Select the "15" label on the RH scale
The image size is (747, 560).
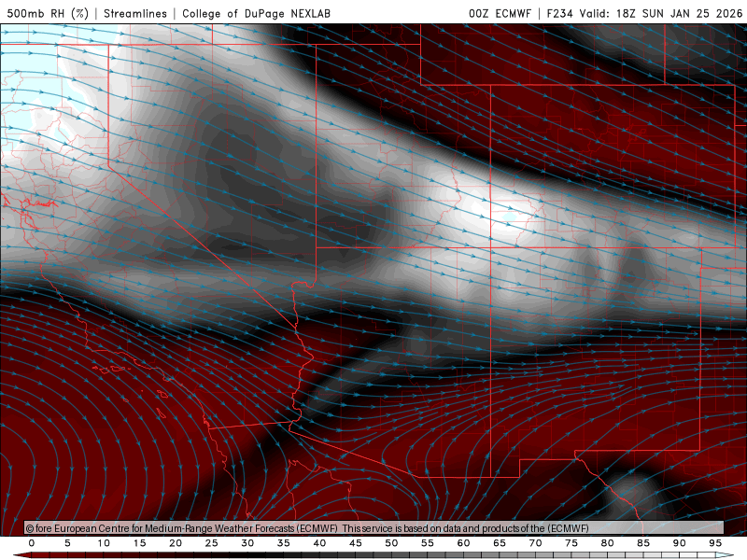[x=139, y=543]
